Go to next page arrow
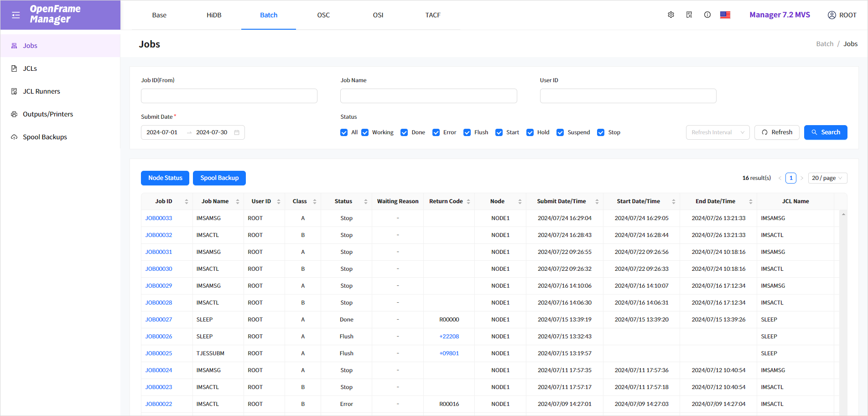The height and width of the screenshot is (416, 868). (x=802, y=178)
